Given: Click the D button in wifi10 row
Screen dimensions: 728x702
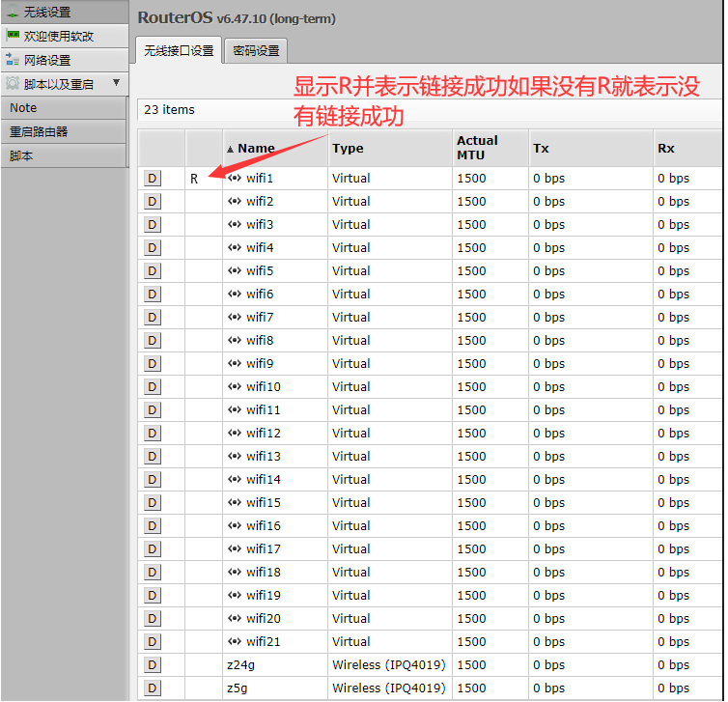Looking at the screenshot, I should tap(153, 387).
